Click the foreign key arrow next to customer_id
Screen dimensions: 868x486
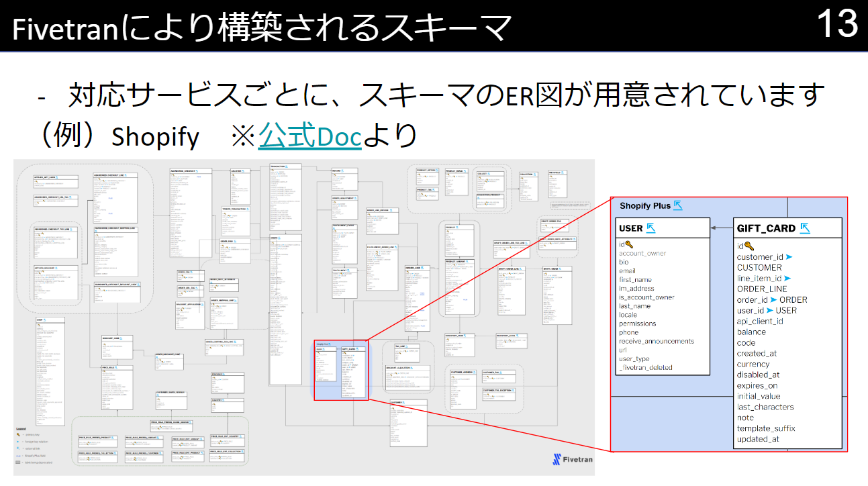[x=788, y=256]
